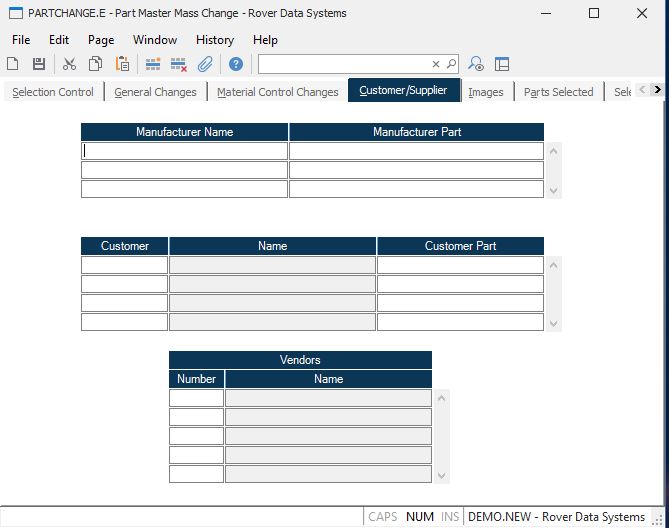Switch to the Material Control Changes tab
The width and height of the screenshot is (669, 528).
[x=277, y=92]
